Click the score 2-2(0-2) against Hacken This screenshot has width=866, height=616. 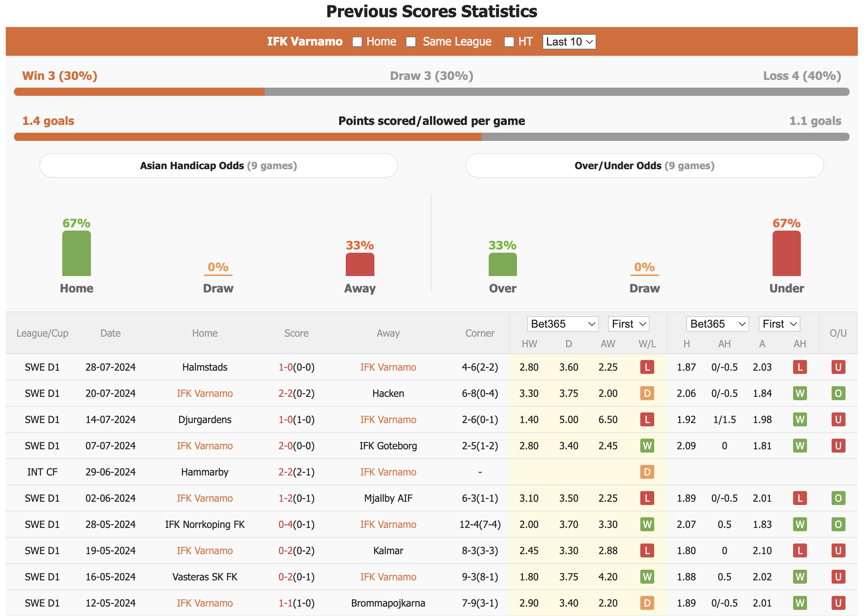pos(297,393)
